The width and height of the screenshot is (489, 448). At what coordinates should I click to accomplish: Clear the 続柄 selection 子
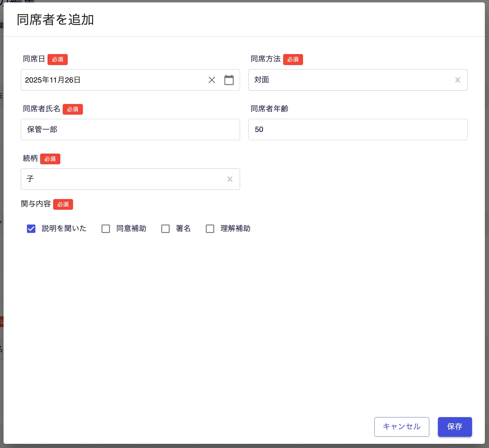[230, 179]
